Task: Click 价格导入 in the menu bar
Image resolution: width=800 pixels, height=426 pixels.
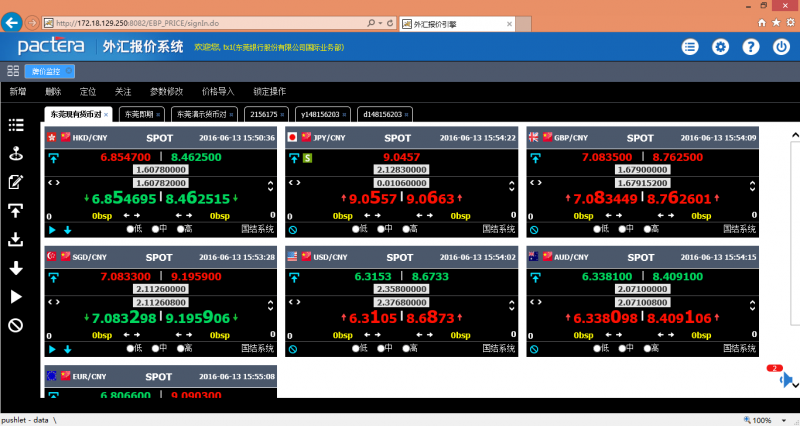Action: point(217,91)
